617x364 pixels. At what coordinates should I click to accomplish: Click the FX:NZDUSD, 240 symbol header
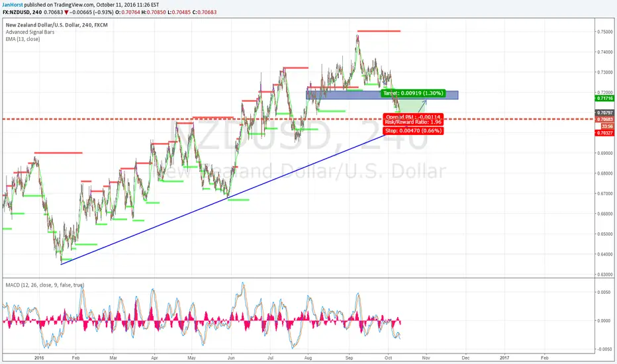tap(22, 12)
